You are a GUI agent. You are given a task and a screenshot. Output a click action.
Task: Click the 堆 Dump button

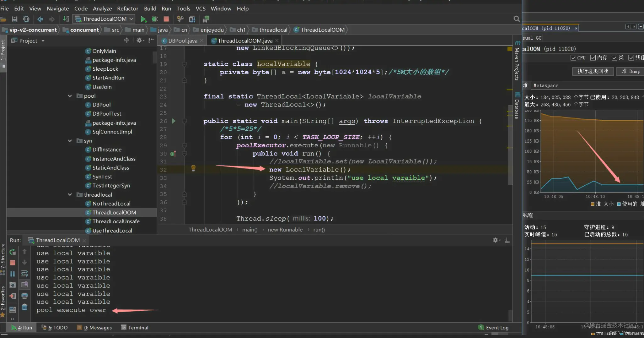click(x=631, y=71)
